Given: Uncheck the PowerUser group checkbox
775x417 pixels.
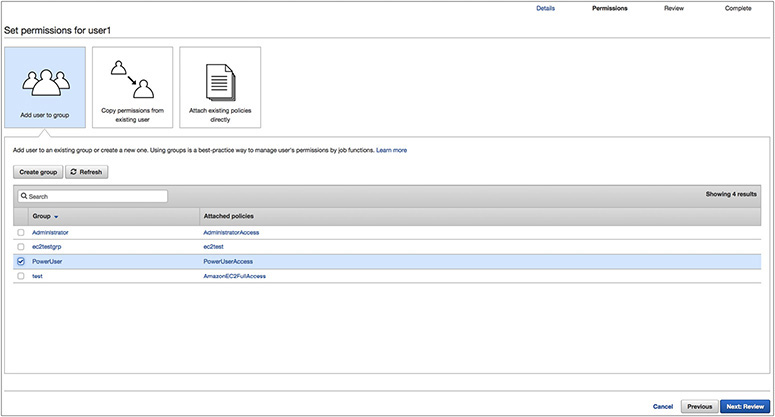Looking at the screenshot, I should coord(21,261).
